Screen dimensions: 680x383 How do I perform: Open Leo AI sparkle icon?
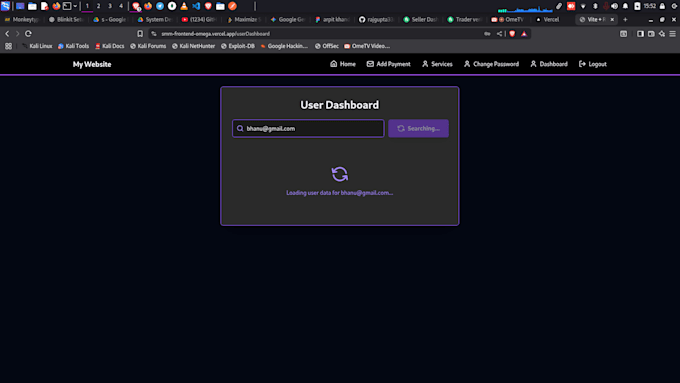click(662, 33)
